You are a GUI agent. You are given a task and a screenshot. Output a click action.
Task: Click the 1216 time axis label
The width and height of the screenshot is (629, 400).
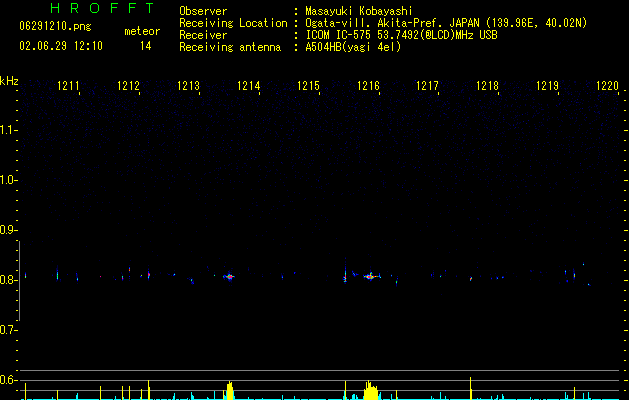(x=368, y=86)
